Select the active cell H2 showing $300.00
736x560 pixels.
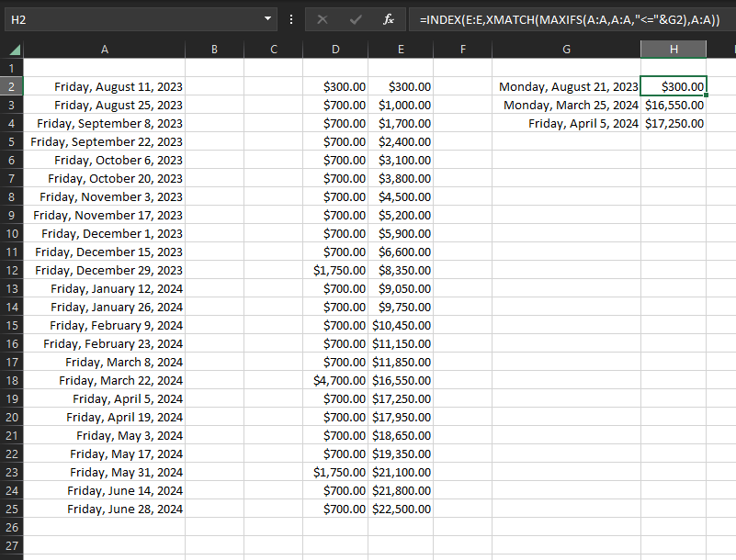[674, 87]
